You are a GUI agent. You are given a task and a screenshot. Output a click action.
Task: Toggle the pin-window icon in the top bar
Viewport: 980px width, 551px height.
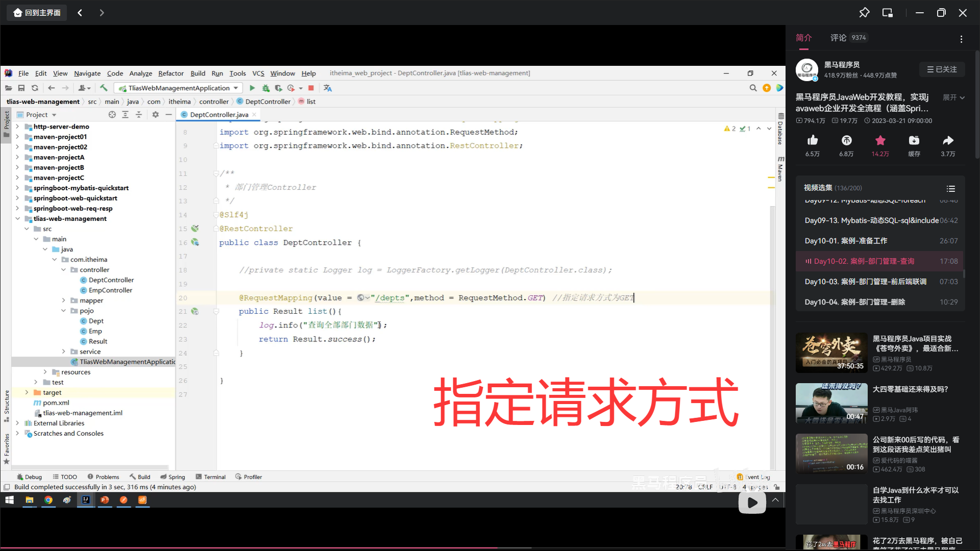pos(864,13)
